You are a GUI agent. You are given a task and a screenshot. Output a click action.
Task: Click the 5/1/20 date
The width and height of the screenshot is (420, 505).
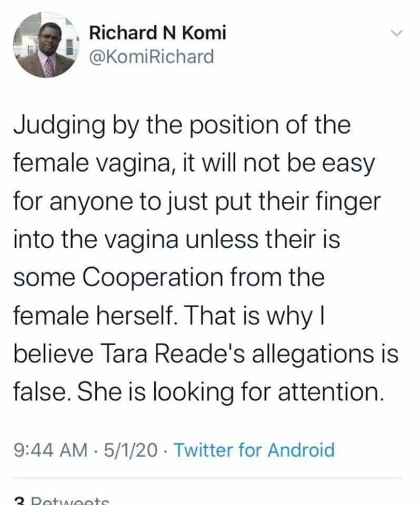coord(131,450)
